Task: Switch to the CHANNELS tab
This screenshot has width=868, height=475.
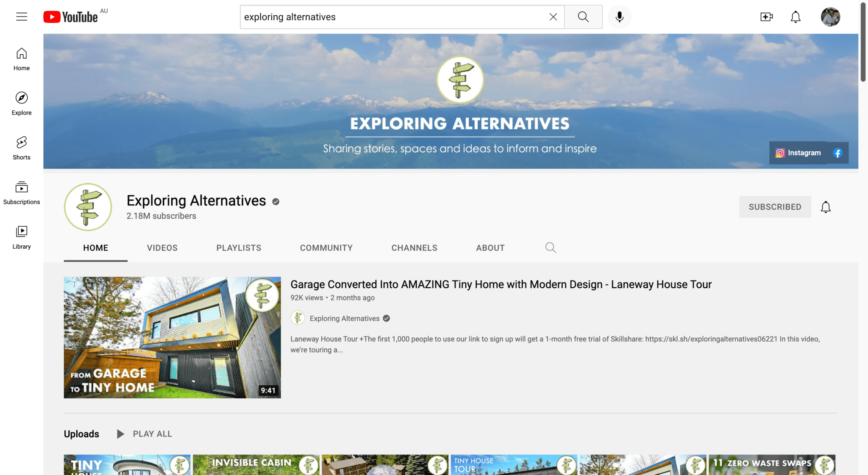Action: tap(414, 248)
